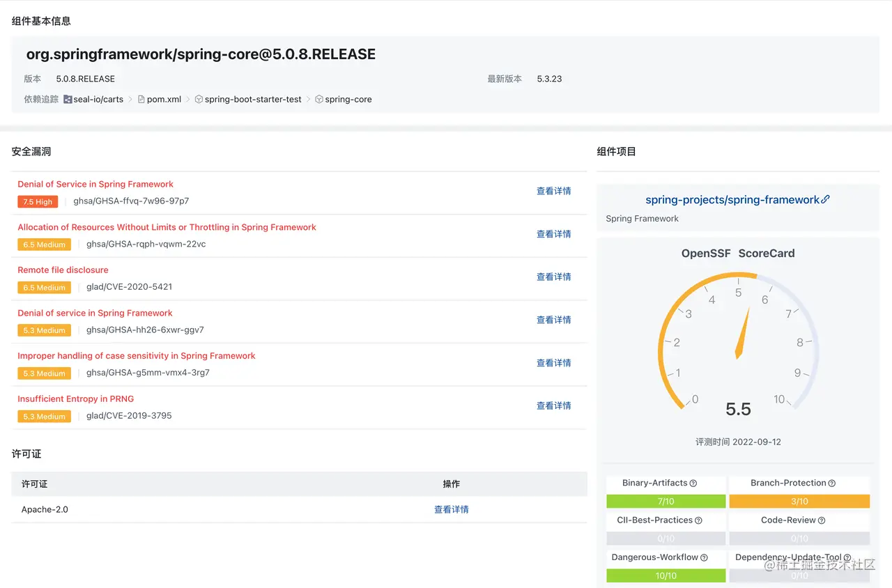Click help icon next to Branch-Protection

pos(832,483)
